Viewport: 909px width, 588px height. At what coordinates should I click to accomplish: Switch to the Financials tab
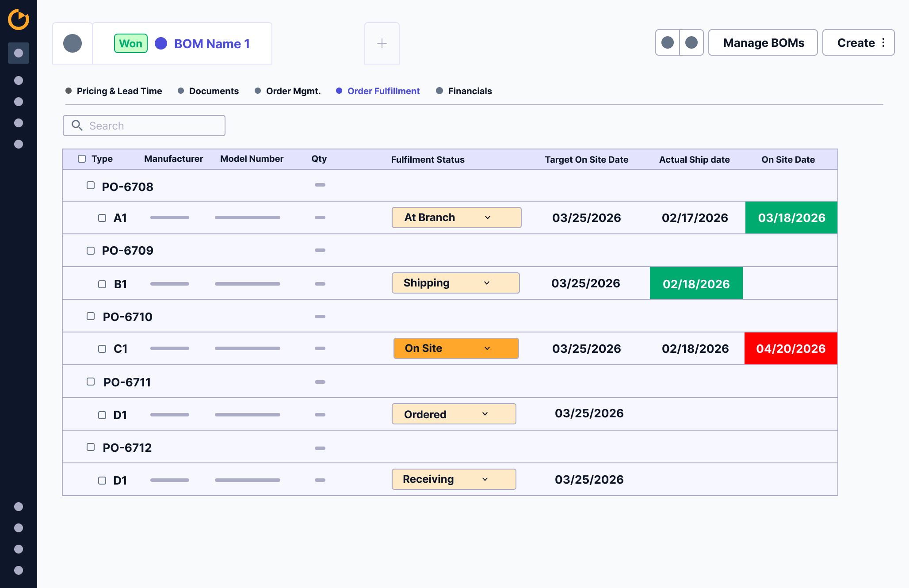point(470,91)
